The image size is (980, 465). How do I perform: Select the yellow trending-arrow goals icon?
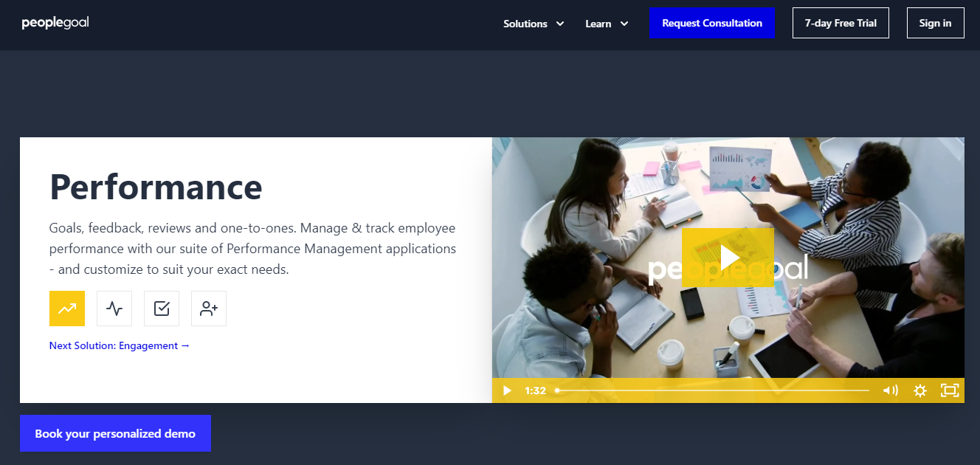pyautogui.click(x=66, y=308)
